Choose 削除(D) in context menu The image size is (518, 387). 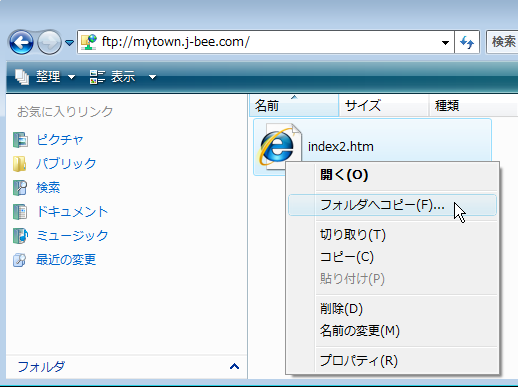click(x=392, y=309)
